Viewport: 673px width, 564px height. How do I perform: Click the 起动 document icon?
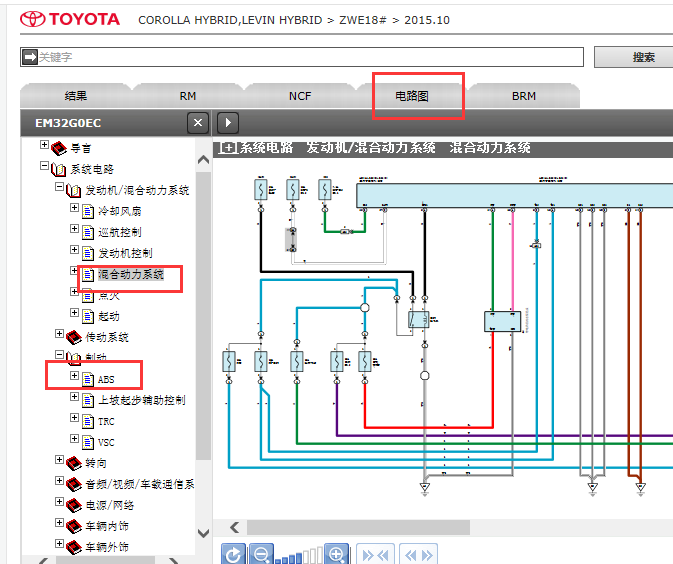tap(88, 316)
